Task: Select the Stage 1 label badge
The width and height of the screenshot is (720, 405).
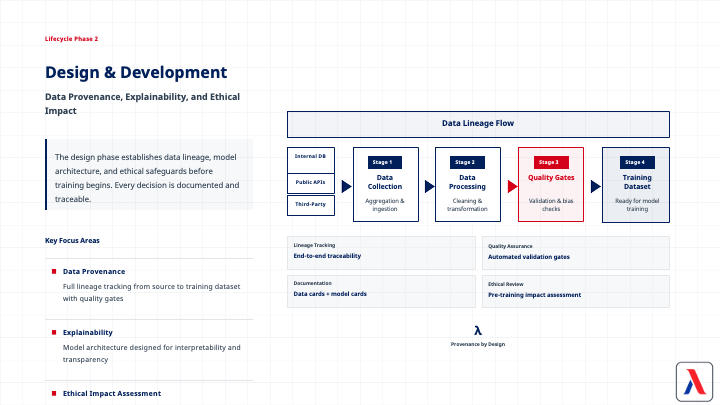Action: coord(382,162)
